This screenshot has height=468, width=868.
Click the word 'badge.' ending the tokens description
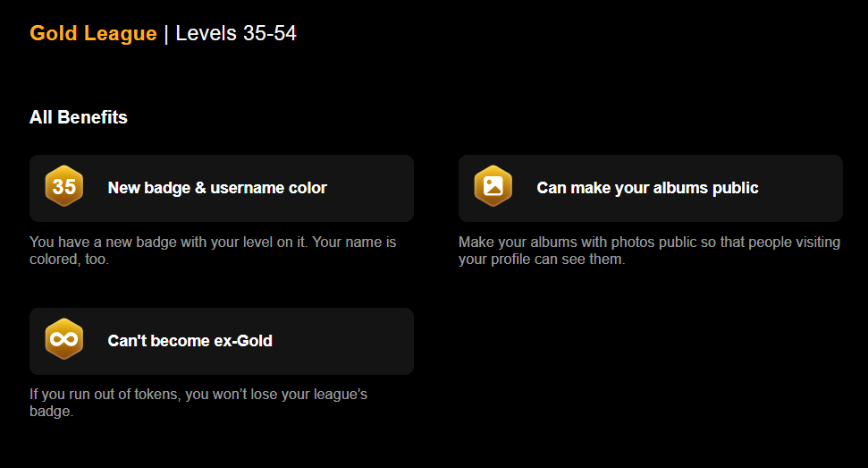pyautogui.click(x=52, y=412)
